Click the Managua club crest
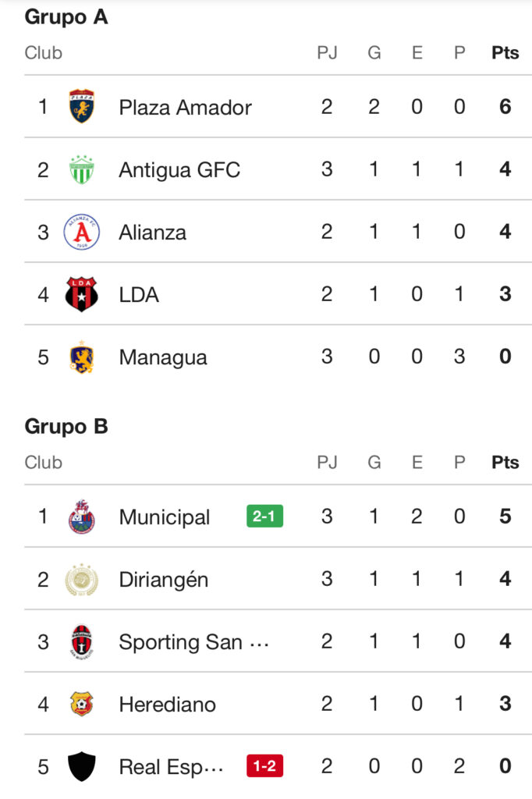The image size is (532, 799). tap(81, 357)
